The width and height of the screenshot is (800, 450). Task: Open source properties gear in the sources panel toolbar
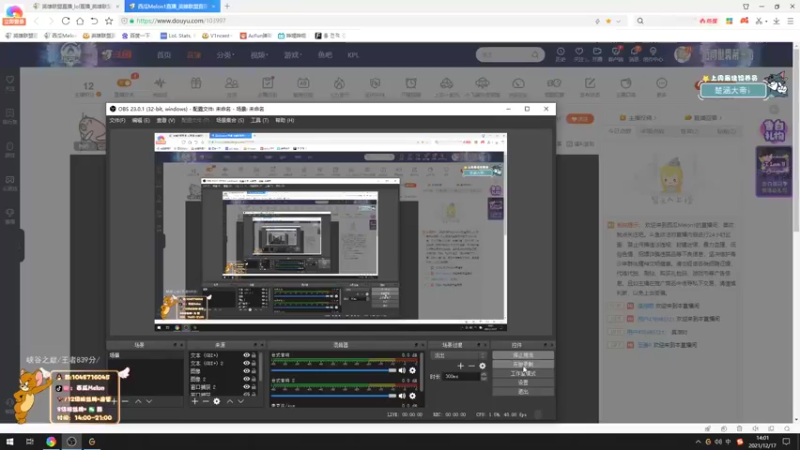tap(217, 402)
